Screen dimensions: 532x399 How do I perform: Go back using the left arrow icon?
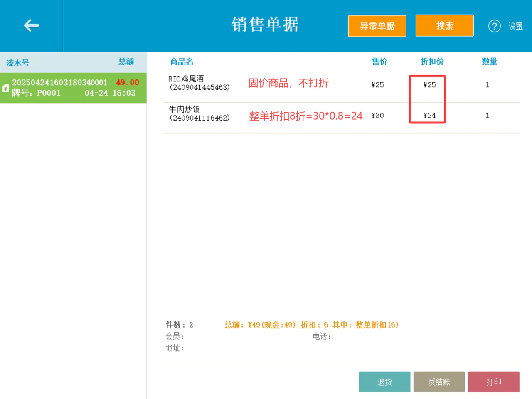point(31,26)
